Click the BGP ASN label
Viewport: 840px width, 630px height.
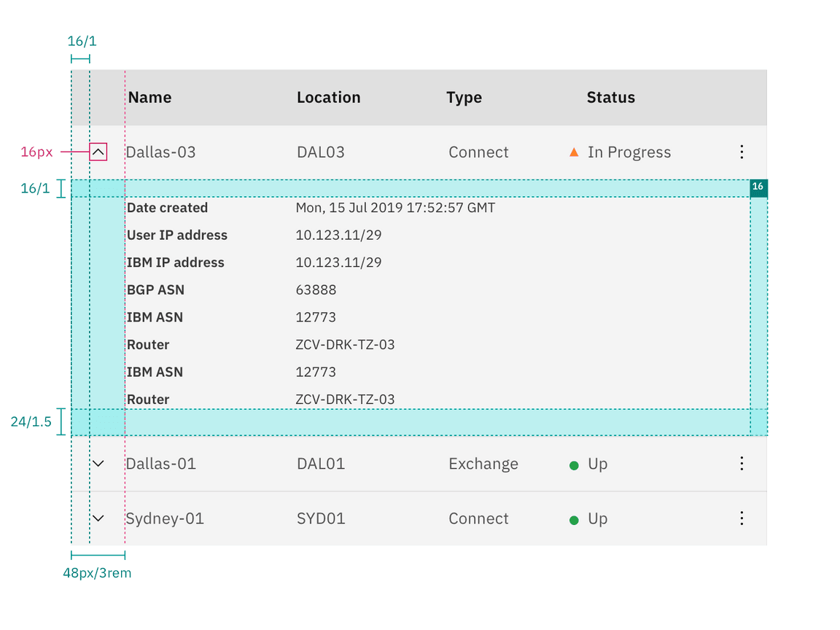[x=155, y=289]
